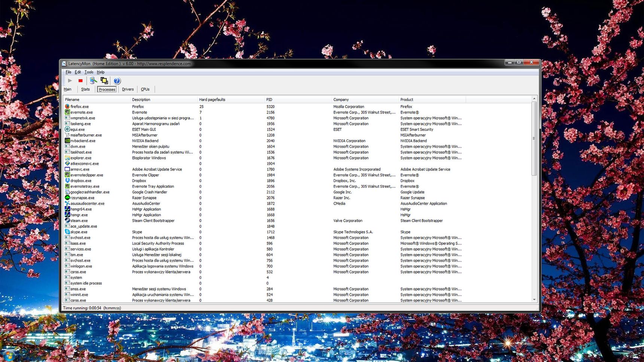Open the Edit menu
The image size is (644, 362).
pyautogui.click(x=78, y=72)
